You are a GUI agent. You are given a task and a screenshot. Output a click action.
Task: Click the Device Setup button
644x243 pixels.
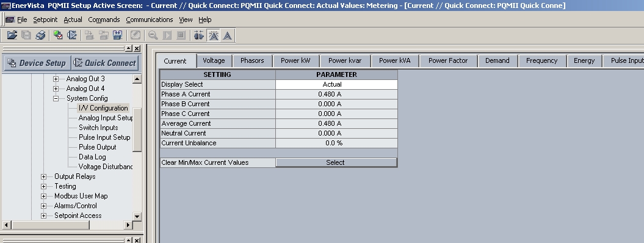point(37,63)
